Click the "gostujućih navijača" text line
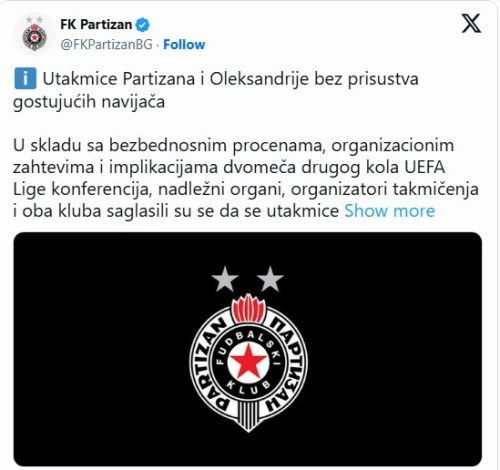This screenshot has height=470, width=500. 89,101
